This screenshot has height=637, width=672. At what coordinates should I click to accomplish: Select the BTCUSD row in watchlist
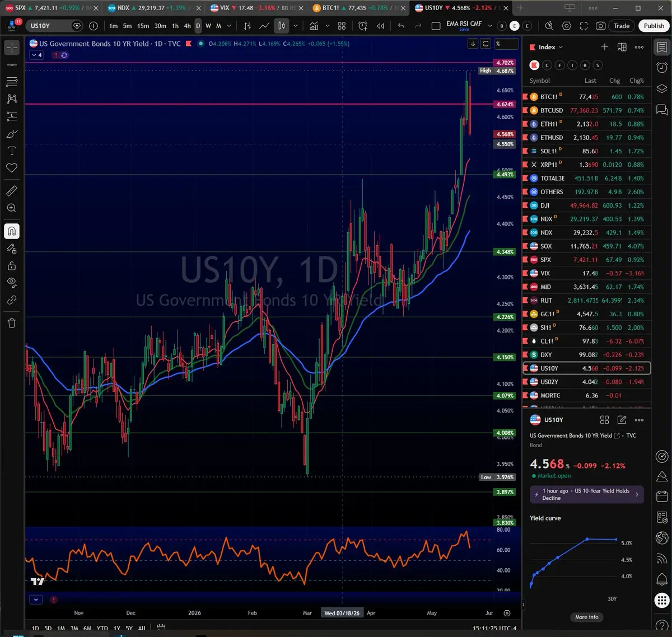pyautogui.click(x=586, y=110)
